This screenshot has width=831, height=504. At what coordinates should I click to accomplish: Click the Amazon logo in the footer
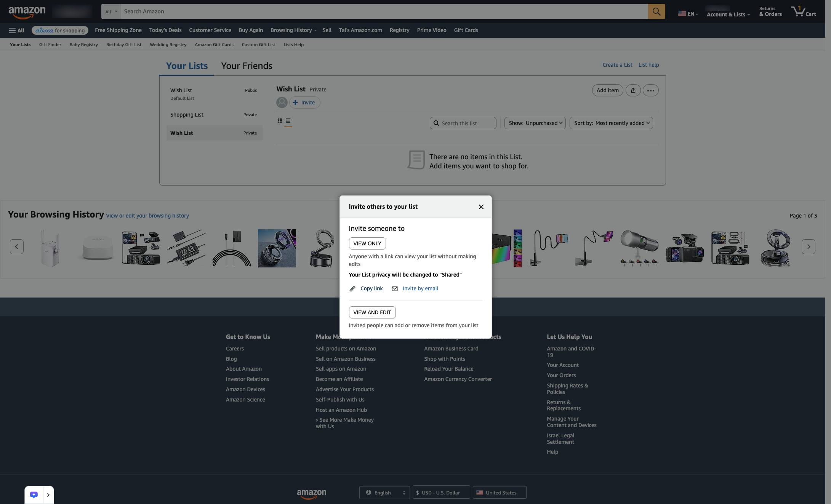(312, 494)
